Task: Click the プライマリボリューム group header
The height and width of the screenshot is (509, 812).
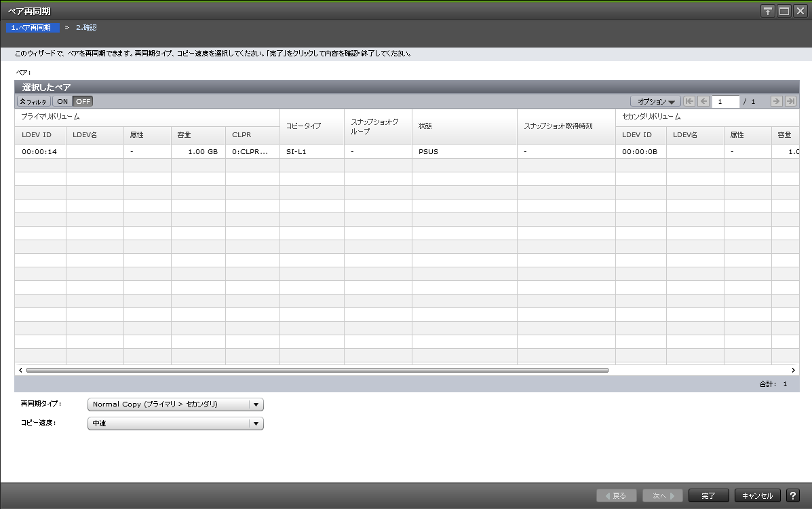Action: (x=147, y=117)
